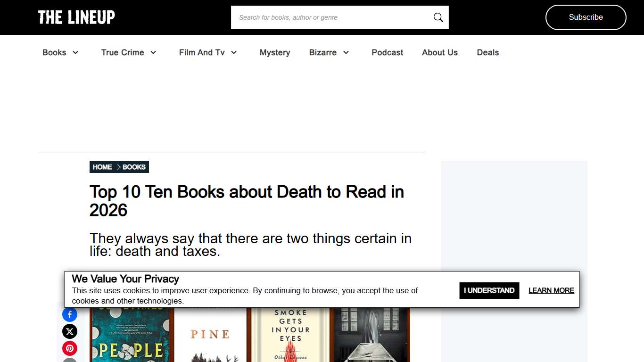Open the Deals page
644x362 pixels.
pos(487,52)
